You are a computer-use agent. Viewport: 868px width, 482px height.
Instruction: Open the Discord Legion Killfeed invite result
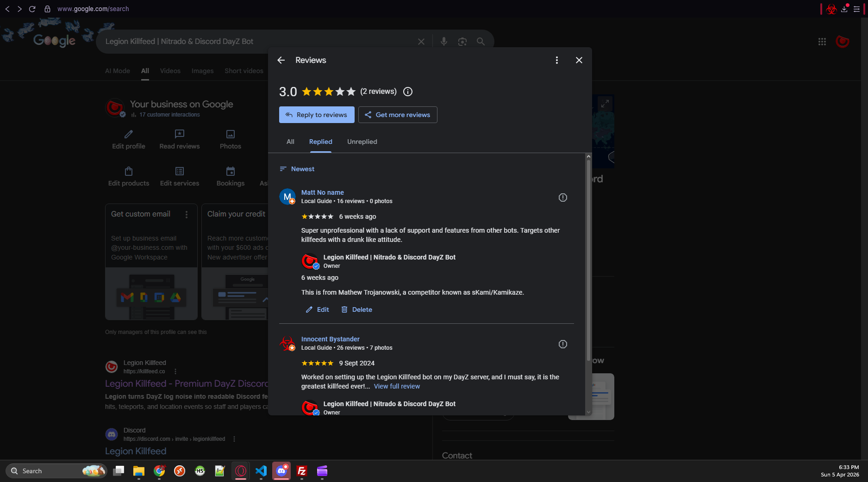point(136,451)
